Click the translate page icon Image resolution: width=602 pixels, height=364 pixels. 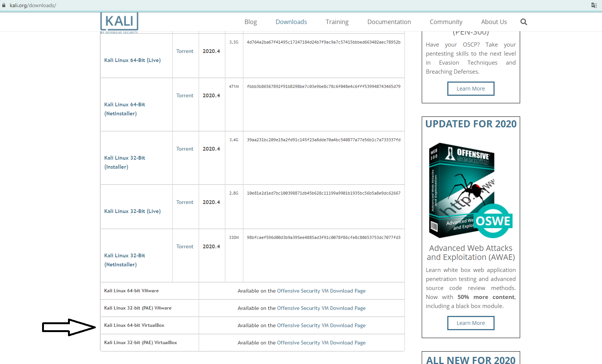coord(594,5)
